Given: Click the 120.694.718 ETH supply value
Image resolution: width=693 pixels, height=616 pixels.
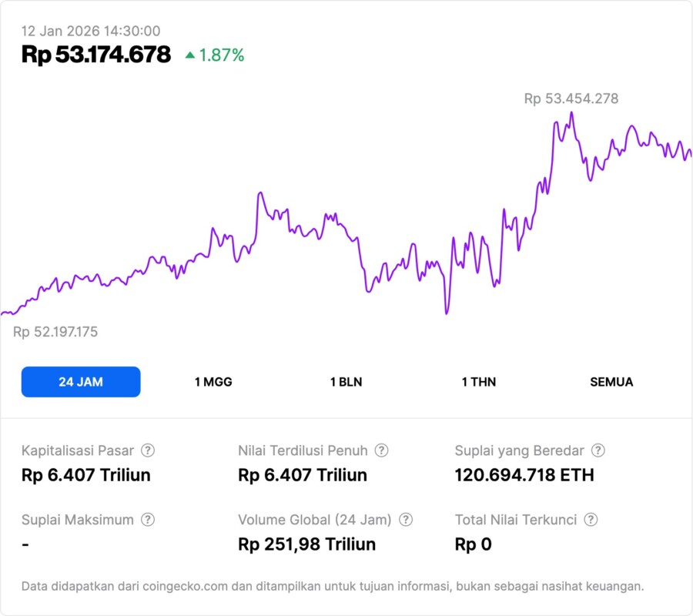Looking at the screenshot, I should [524, 475].
